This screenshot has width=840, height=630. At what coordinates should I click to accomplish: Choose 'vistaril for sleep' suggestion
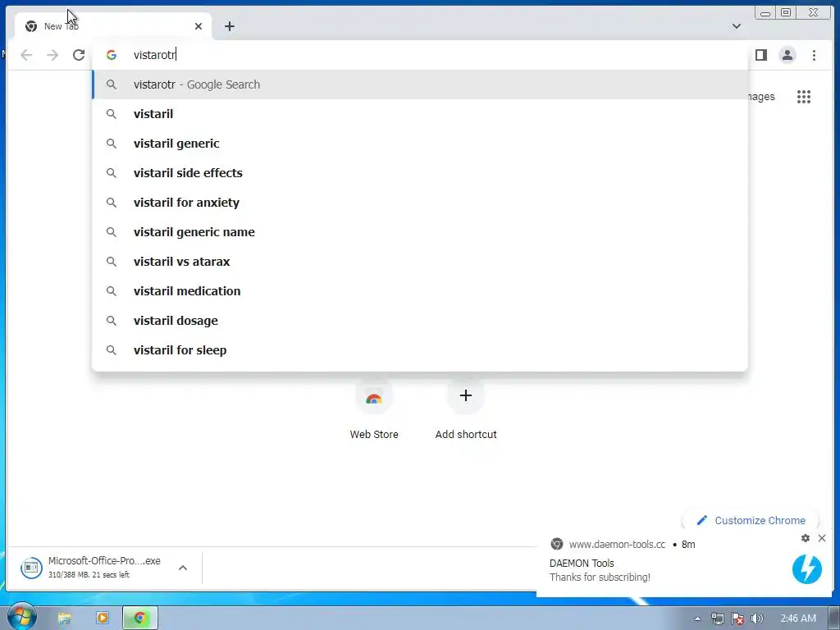click(x=420, y=349)
